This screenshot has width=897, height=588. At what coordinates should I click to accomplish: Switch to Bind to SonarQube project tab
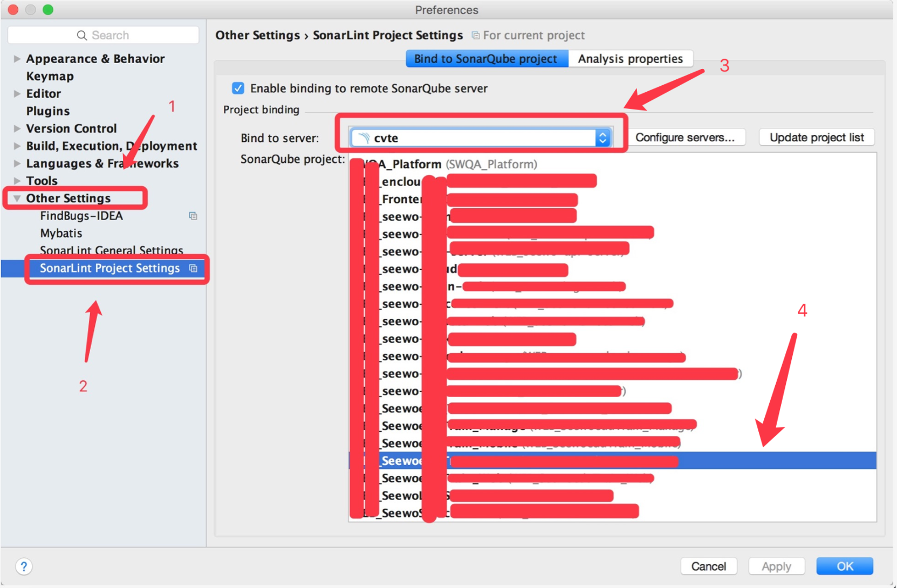(x=487, y=59)
